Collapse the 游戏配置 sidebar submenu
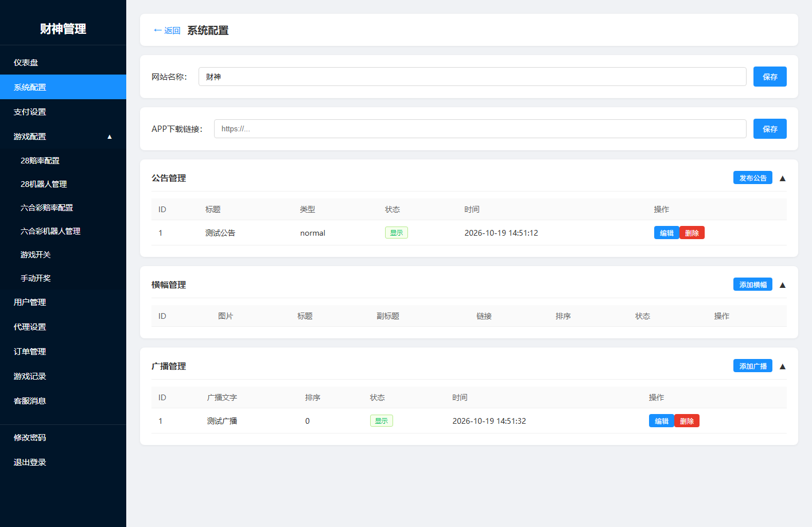 click(63, 136)
